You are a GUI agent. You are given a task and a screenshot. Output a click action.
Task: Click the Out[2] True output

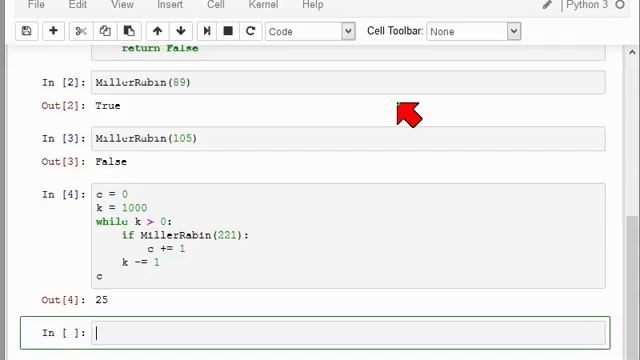point(108,106)
